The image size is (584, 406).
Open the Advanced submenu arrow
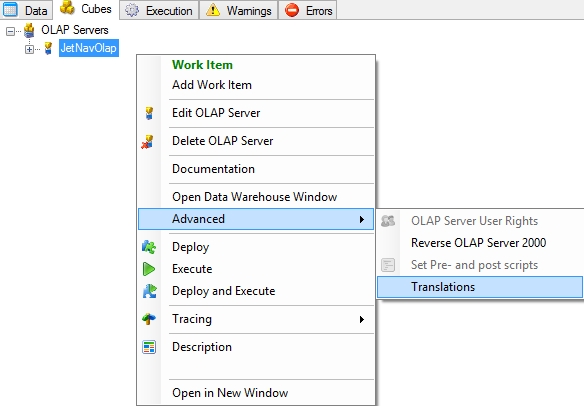tap(362, 219)
